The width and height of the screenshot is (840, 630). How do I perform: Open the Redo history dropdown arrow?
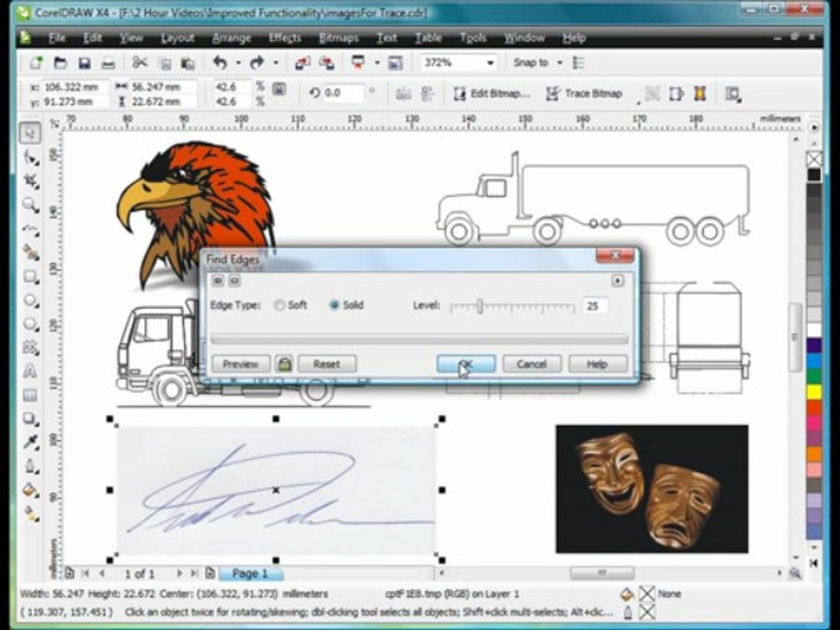(x=275, y=62)
